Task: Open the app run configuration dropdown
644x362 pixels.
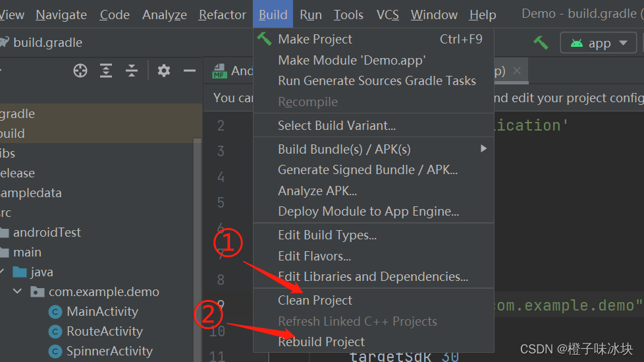Action: tap(599, 43)
